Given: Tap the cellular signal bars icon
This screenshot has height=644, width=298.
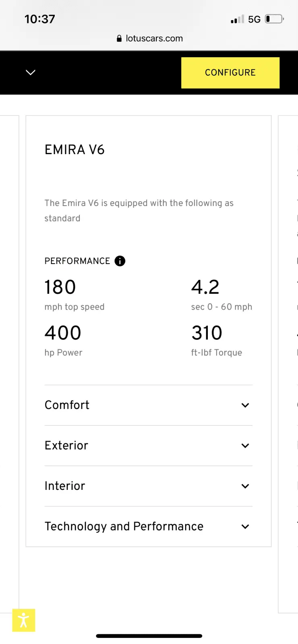Looking at the screenshot, I should click(238, 19).
